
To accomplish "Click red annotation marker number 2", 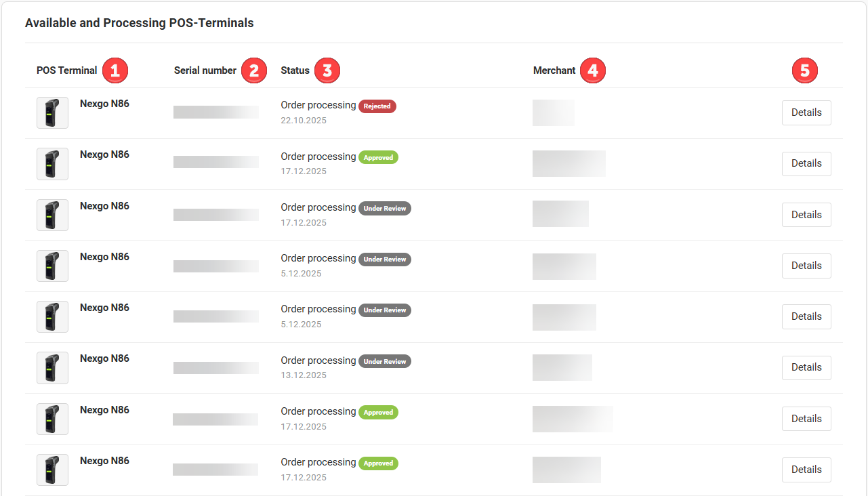I will [x=254, y=70].
